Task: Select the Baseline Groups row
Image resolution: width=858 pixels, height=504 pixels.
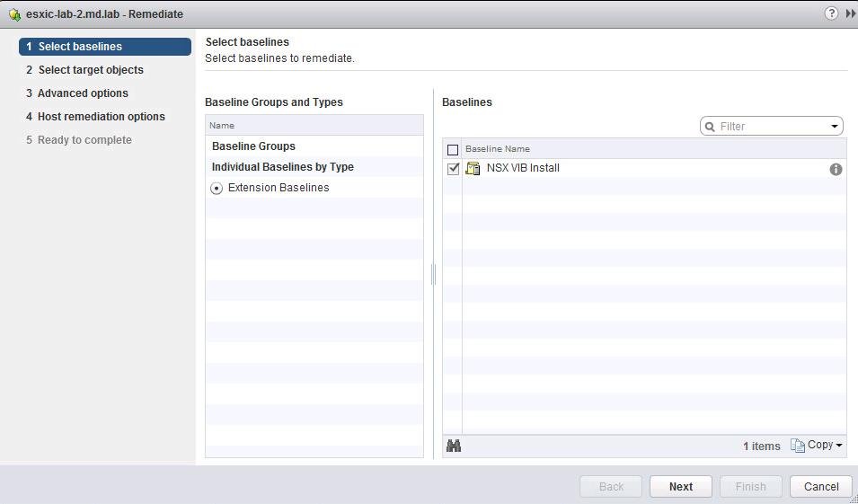Action: point(314,146)
